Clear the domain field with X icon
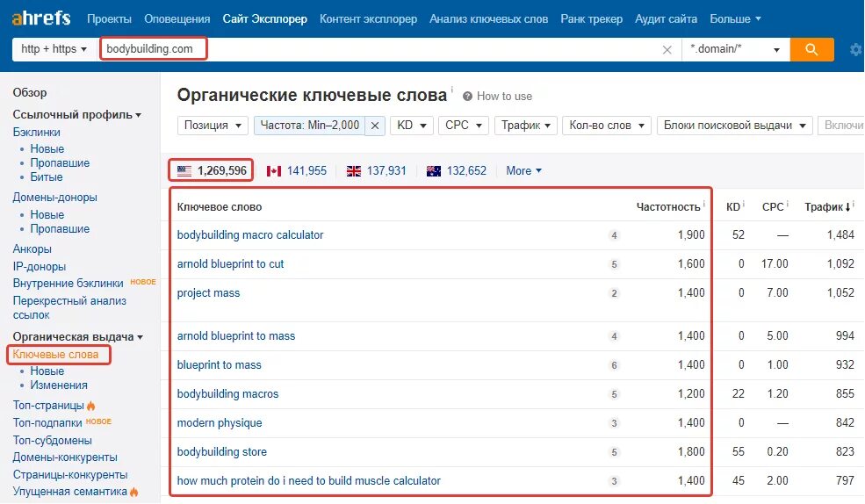 point(667,50)
